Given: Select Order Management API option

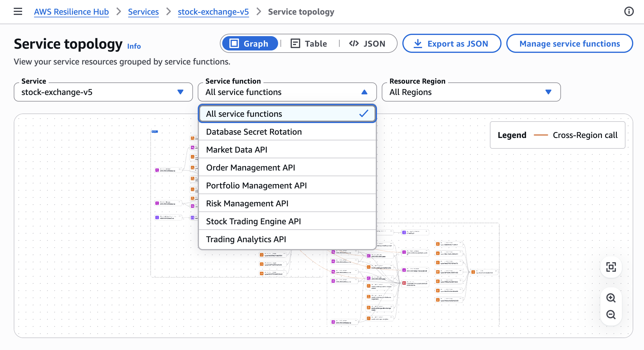Looking at the screenshot, I should (287, 168).
